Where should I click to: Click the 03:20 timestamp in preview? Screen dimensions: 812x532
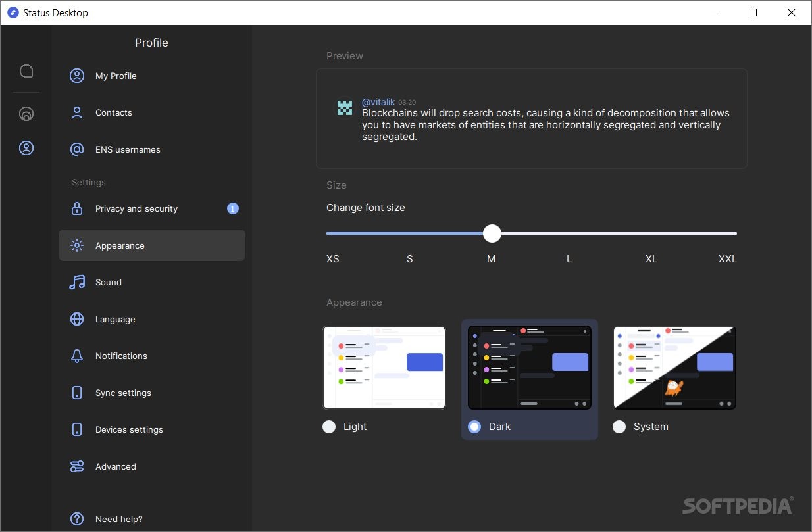click(x=407, y=103)
